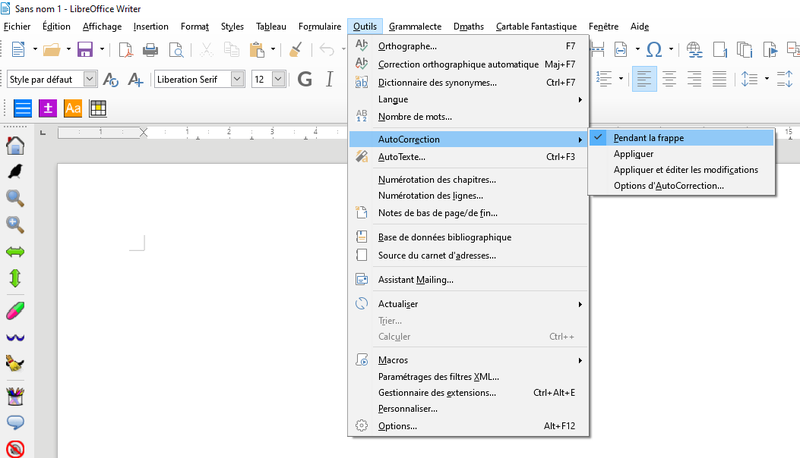Toggle bold formatting G button

305,79
